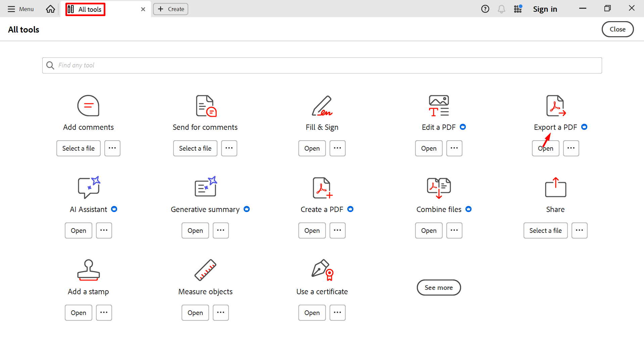
Task: Open more options for Use a certificate
Action: (338, 313)
